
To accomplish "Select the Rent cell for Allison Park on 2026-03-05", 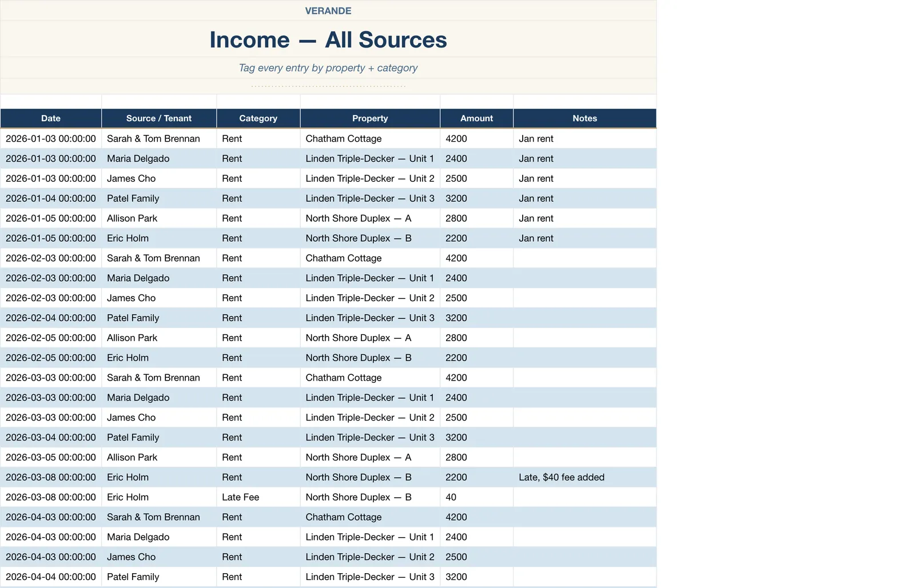I will click(258, 457).
